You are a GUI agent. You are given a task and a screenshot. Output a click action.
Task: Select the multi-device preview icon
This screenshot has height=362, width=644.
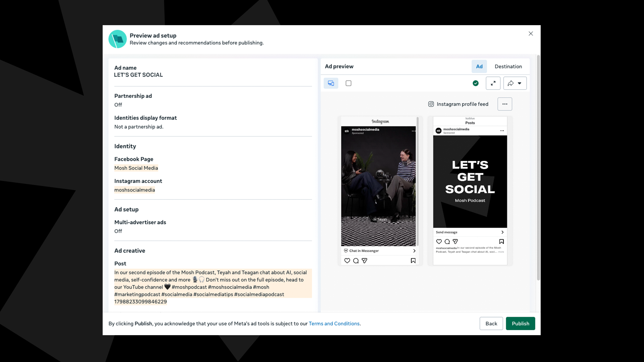[331, 83]
